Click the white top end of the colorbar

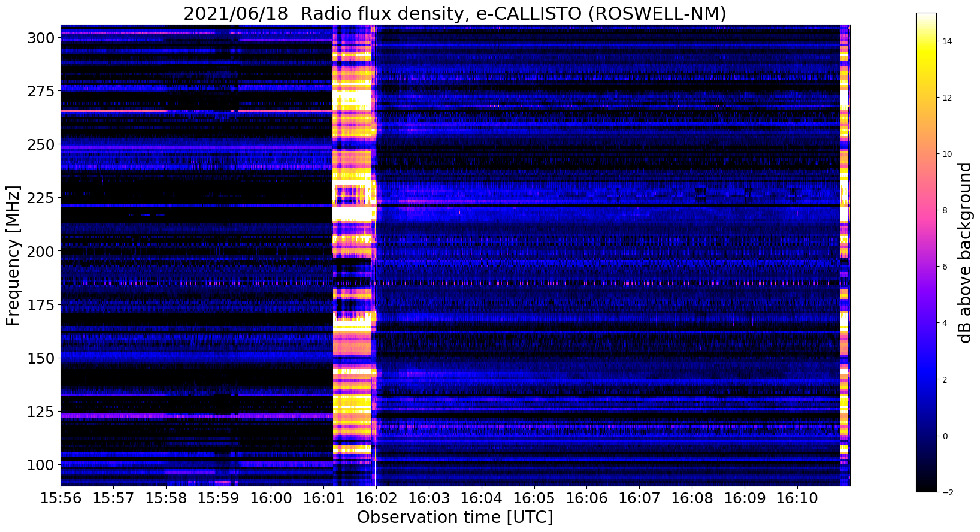(x=926, y=16)
